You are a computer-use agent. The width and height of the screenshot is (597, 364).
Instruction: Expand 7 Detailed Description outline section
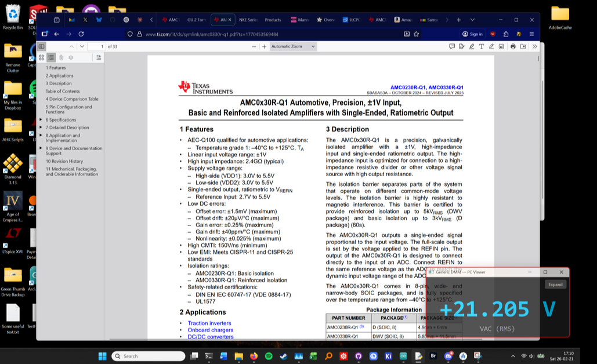pyautogui.click(x=41, y=127)
